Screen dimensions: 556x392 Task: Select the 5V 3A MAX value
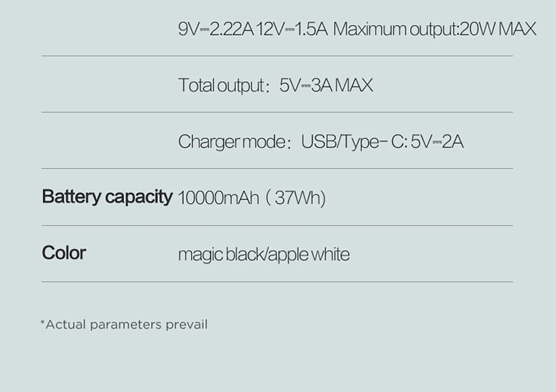326,85
